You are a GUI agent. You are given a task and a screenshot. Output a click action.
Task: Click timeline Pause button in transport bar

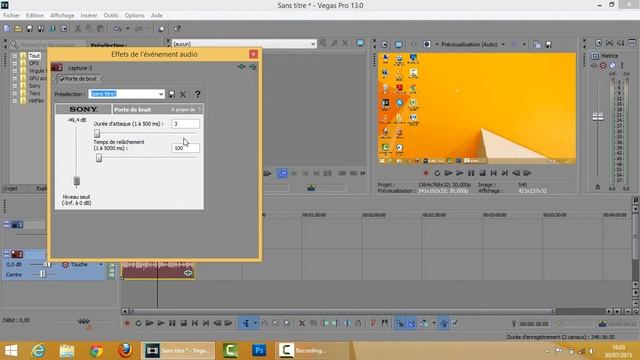(x=172, y=323)
